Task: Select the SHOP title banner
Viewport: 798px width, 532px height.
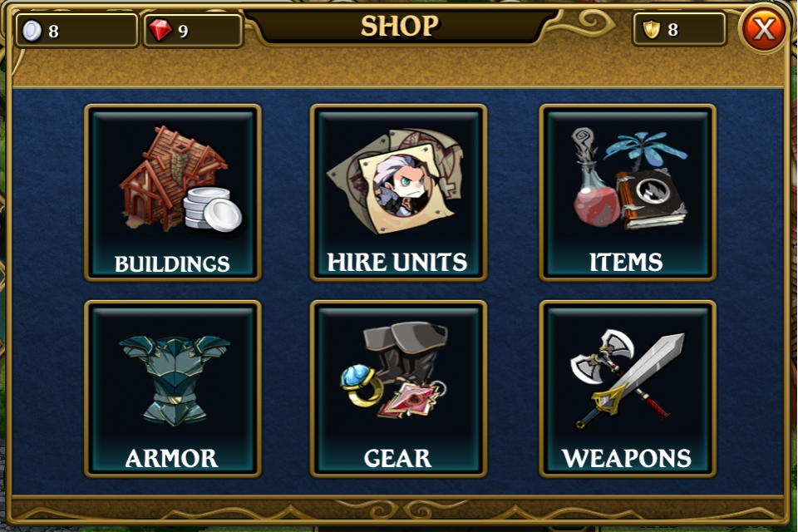Action: coord(400,26)
